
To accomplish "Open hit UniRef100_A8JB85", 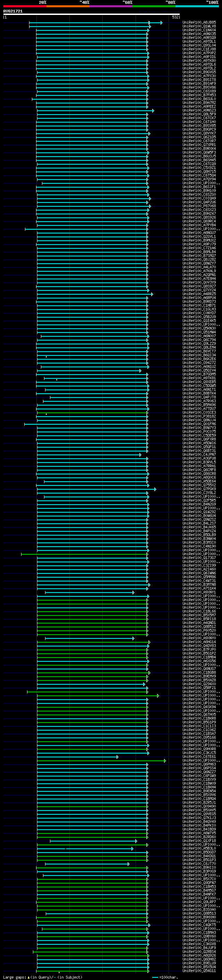I will (x=199, y=23).
